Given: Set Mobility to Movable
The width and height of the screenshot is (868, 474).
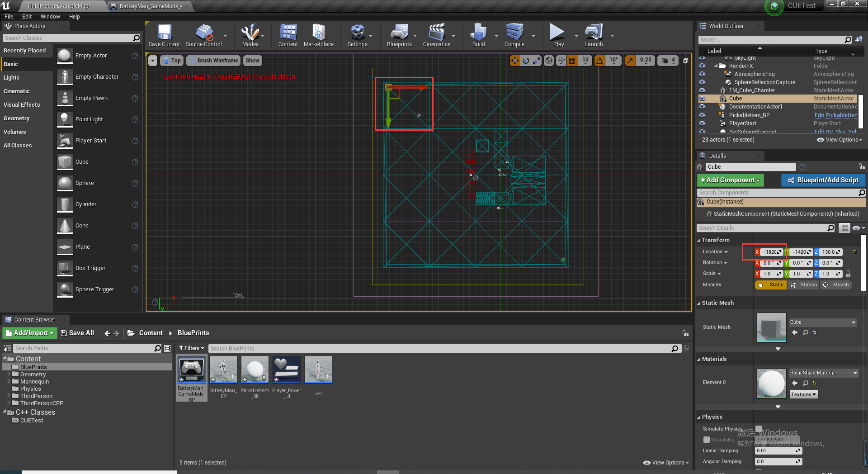Looking at the screenshot, I should [836, 285].
